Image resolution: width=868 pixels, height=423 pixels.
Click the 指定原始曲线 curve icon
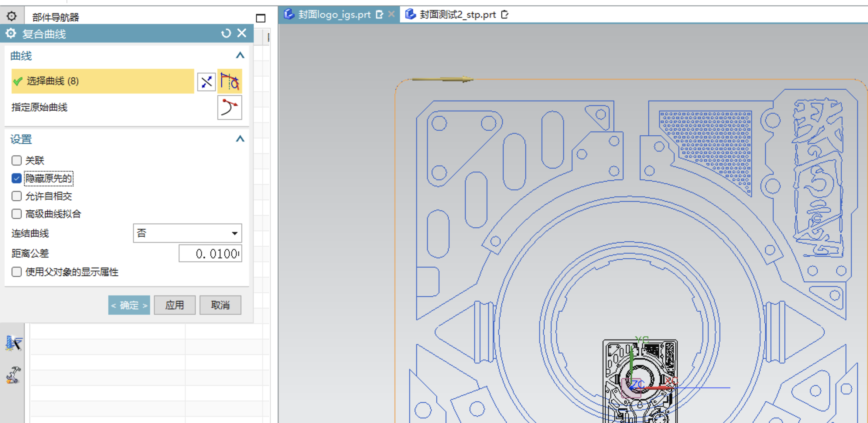pyautogui.click(x=230, y=107)
